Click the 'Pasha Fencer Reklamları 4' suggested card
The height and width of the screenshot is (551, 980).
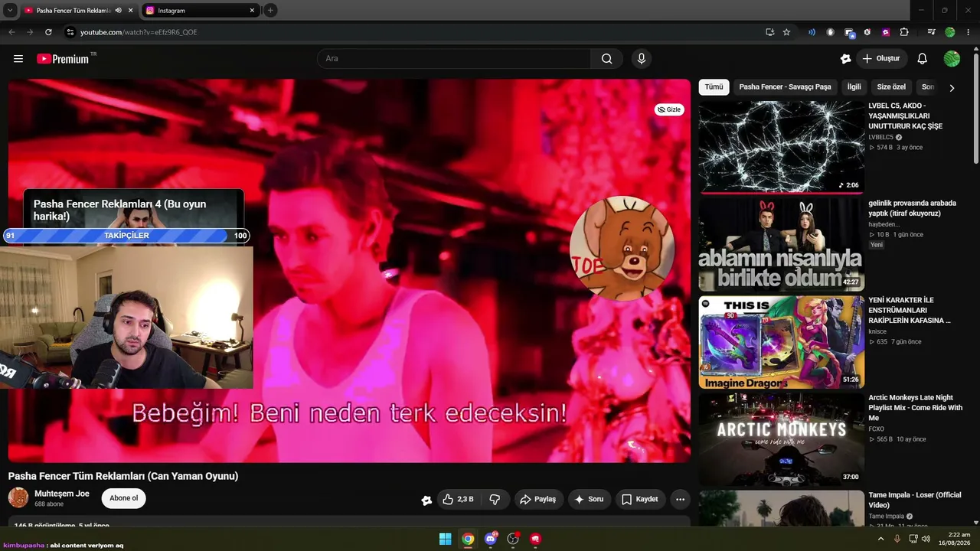[134, 209]
